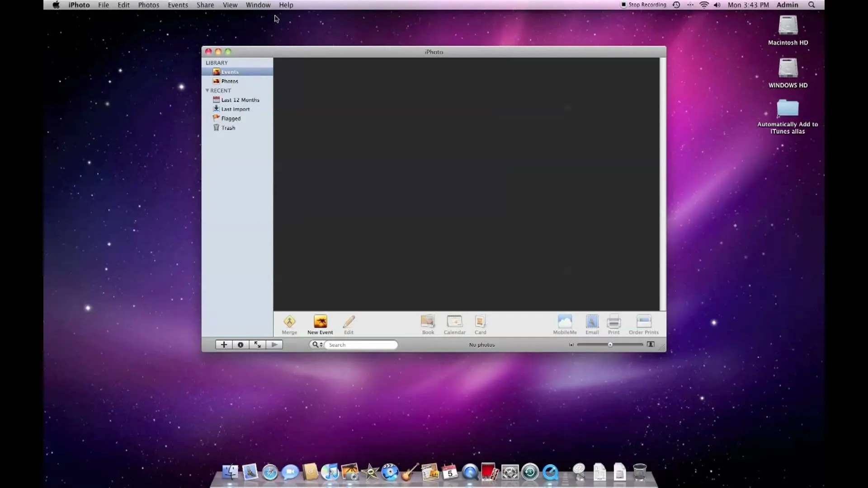Open Safari from the Dock
The height and width of the screenshot is (488, 868).
pyautogui.click(x=270, y=472)
